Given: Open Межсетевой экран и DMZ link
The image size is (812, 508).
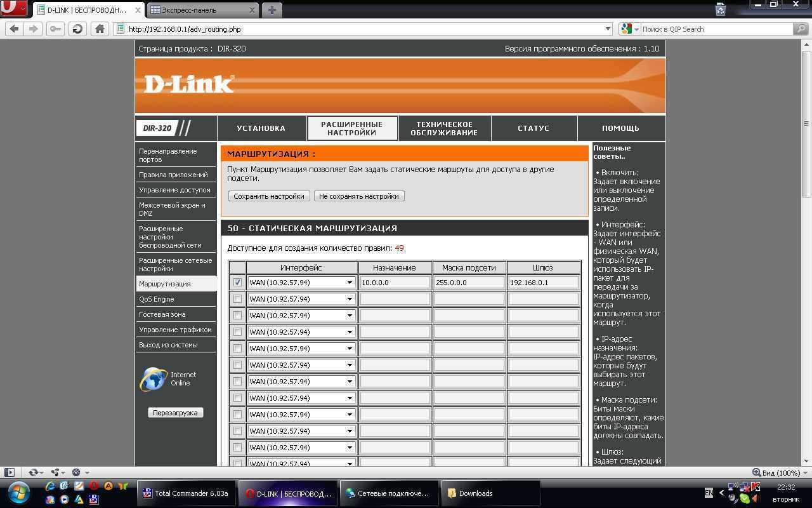Looking at the screenshot, I should tap(172, 210).
